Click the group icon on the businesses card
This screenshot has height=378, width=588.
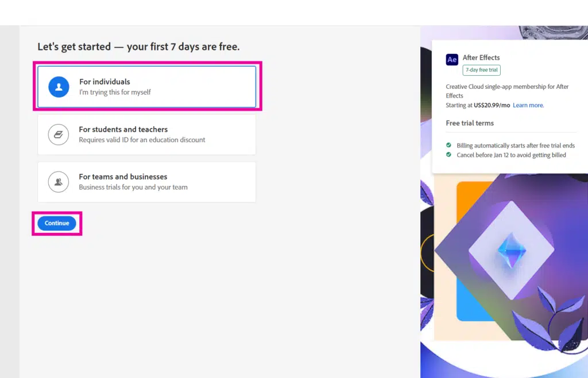click(58, 182)
